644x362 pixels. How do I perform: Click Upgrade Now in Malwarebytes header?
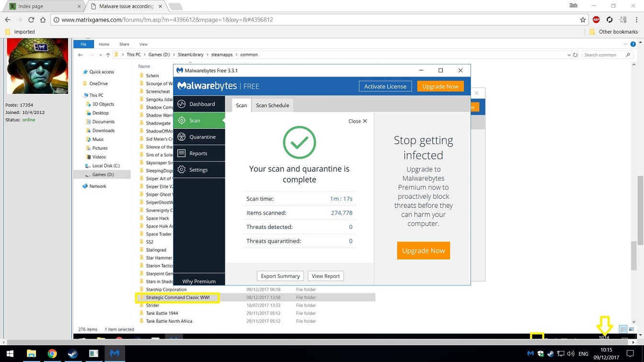[440, 86]
